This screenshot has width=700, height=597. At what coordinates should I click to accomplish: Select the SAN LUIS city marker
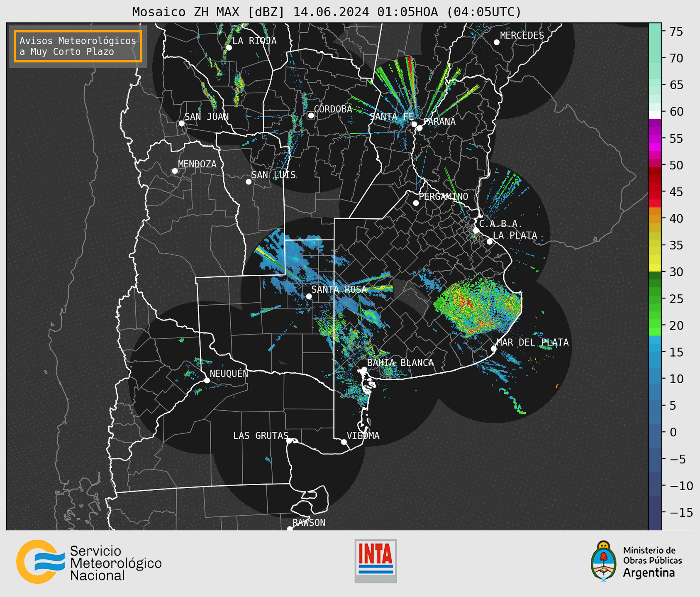coord(249,182)
